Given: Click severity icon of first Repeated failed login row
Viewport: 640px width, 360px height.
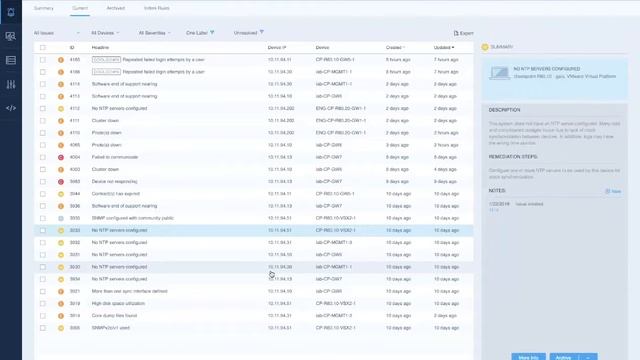Looking at the screenshot, I should click(61, 60).
